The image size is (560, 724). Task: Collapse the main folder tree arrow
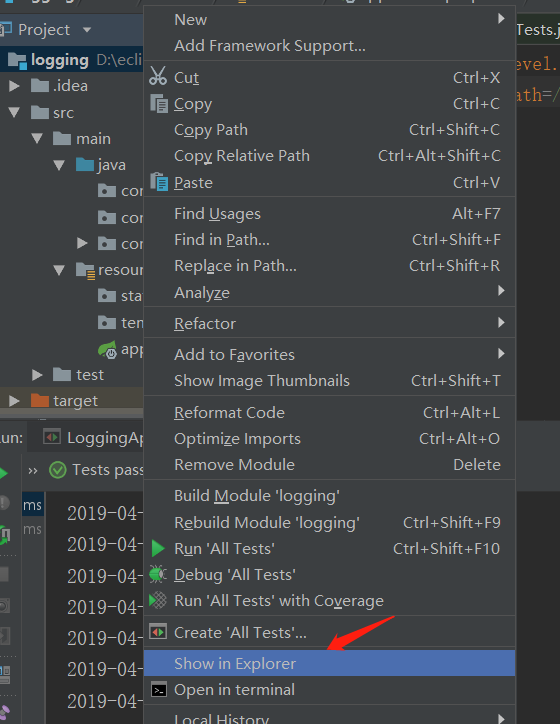click(37, 139)
